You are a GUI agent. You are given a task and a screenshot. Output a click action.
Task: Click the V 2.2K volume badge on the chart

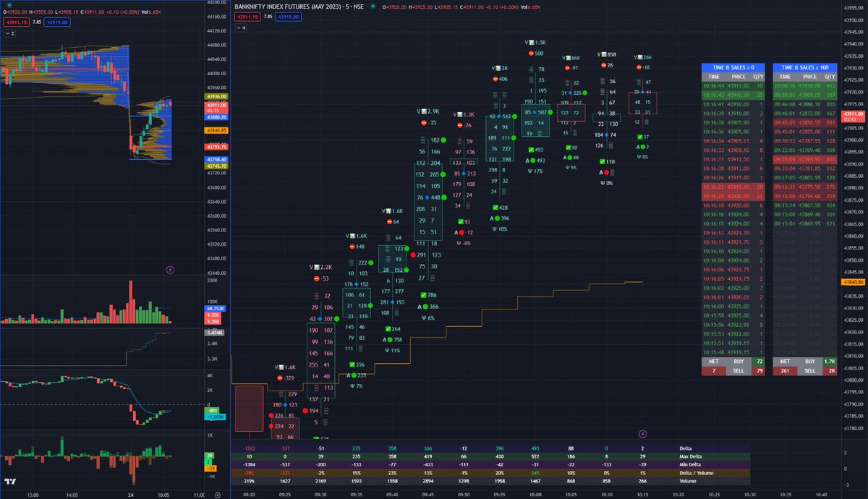click(320, 267)
